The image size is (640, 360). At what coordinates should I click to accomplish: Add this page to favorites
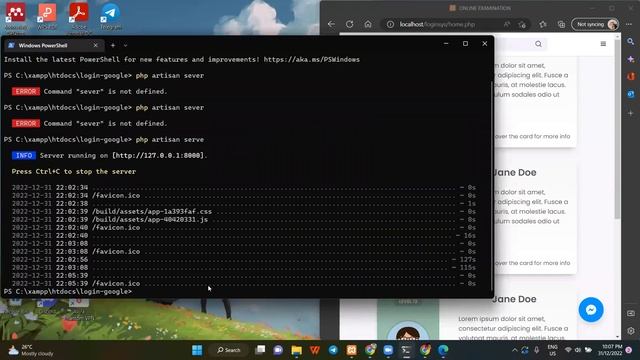[x=522, y=24]
